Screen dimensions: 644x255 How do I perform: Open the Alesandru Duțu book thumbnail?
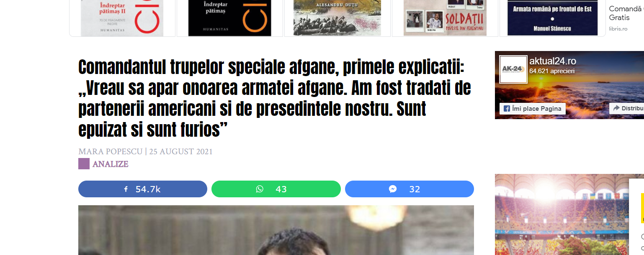coord(337,18)
